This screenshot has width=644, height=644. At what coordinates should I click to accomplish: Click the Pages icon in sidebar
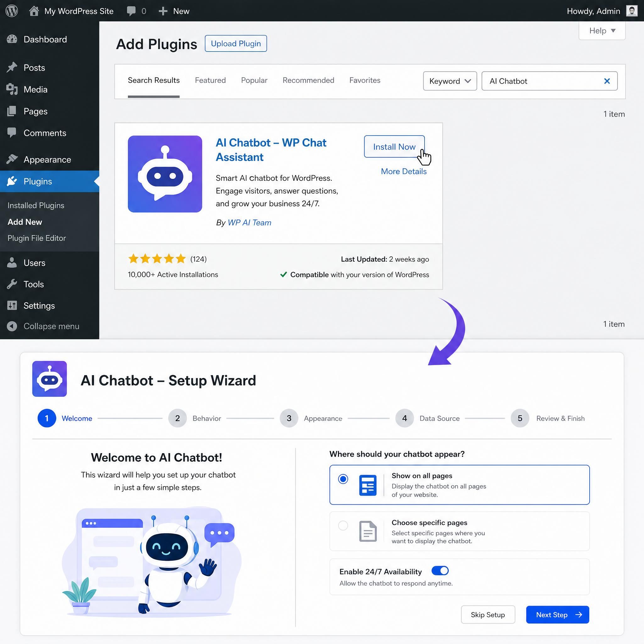pos(12,111)
